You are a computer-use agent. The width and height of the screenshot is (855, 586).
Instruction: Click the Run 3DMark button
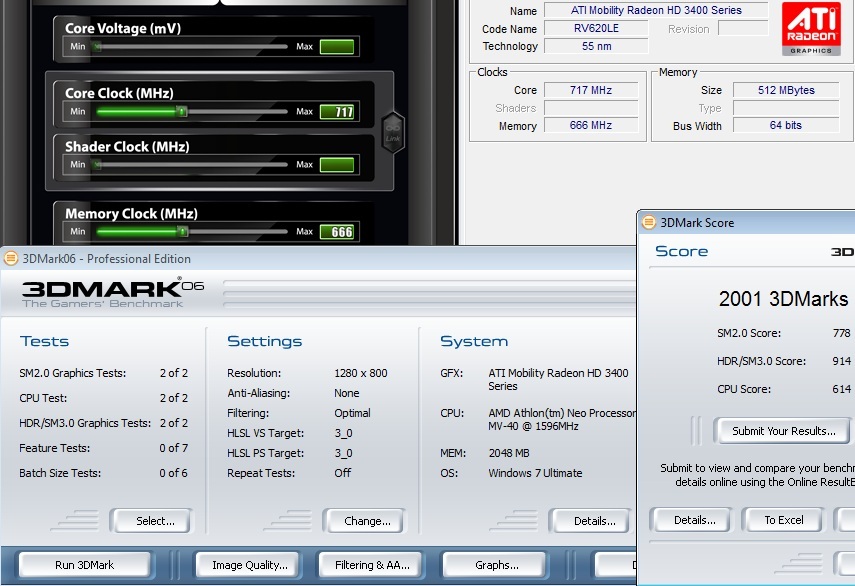(85, 565)
